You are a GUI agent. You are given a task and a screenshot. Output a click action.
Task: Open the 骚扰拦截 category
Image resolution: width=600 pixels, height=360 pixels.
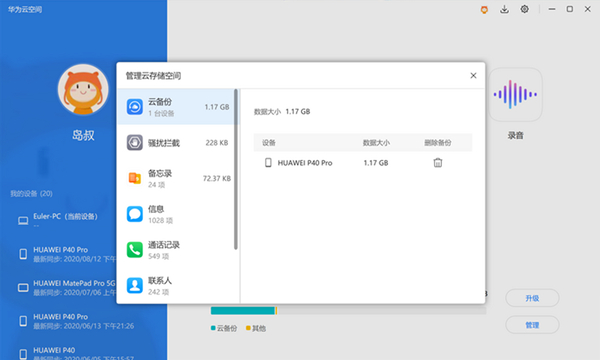[176, 143]
